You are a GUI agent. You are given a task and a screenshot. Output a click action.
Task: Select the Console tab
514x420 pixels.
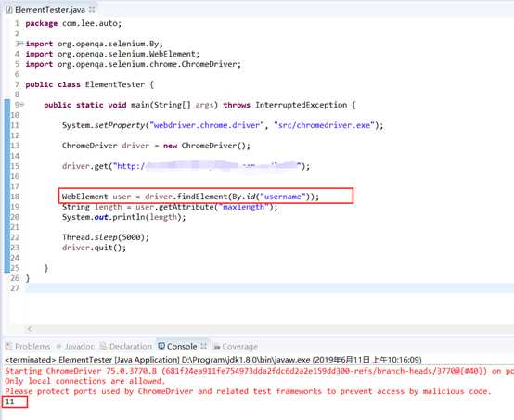pos(182,346)
